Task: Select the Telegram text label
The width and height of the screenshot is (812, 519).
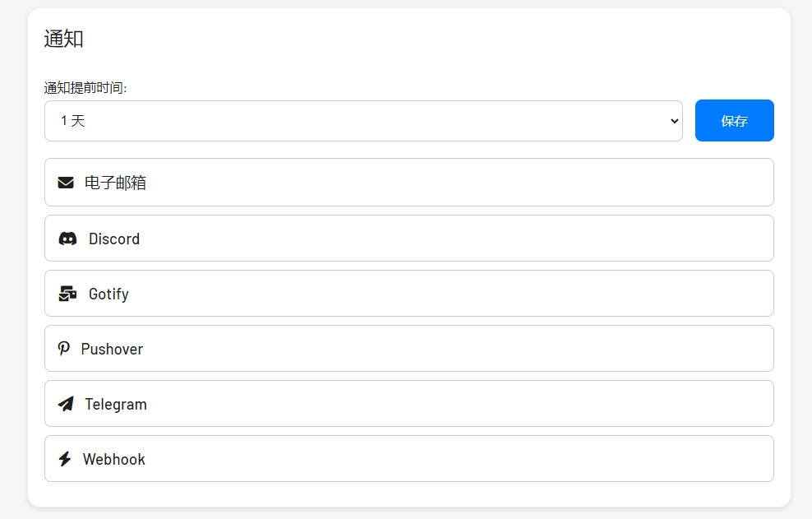Action: coord(116,405)
